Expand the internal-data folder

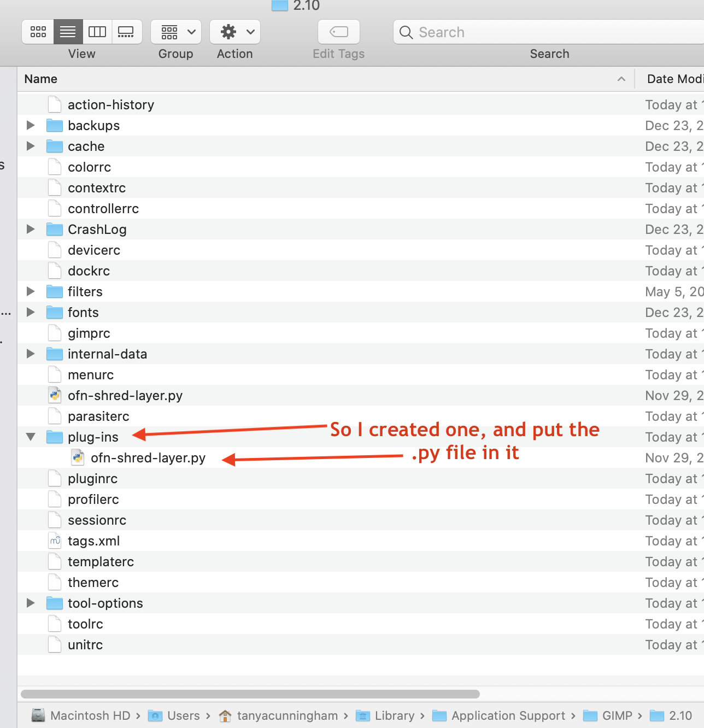[x=31, y=354]
